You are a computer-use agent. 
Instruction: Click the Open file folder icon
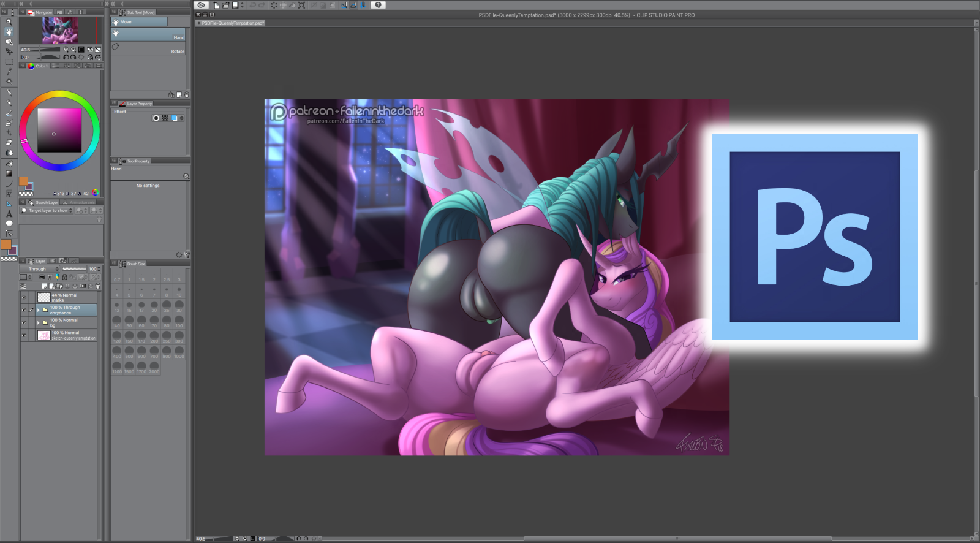(x=225, y=5)
